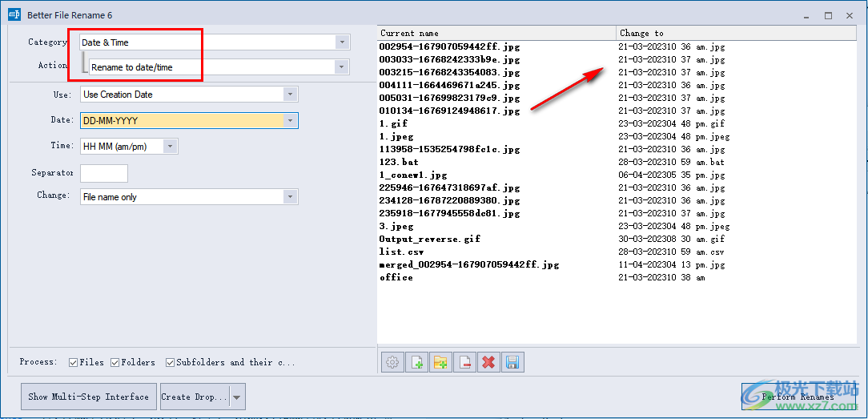
Task: Click new name 11-04-202304 13 pm.jpg
Action: click(x=672, y=265)
